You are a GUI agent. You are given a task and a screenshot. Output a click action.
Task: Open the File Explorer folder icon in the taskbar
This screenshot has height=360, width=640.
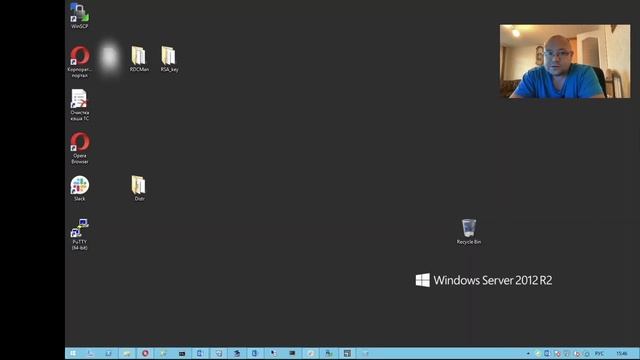[x=127, y=353]
